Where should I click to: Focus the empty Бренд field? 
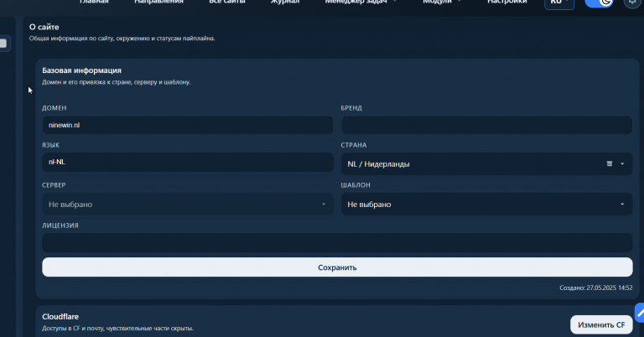tap(486, 125)
